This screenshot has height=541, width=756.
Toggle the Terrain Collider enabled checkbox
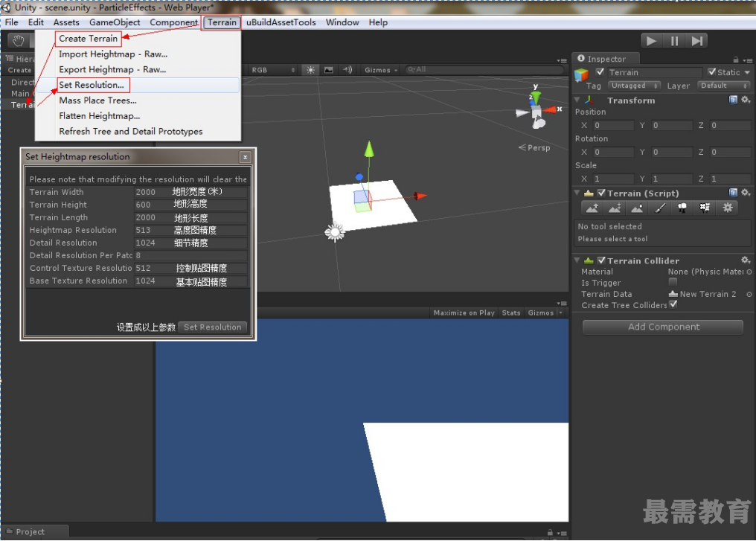click(601, 260)
